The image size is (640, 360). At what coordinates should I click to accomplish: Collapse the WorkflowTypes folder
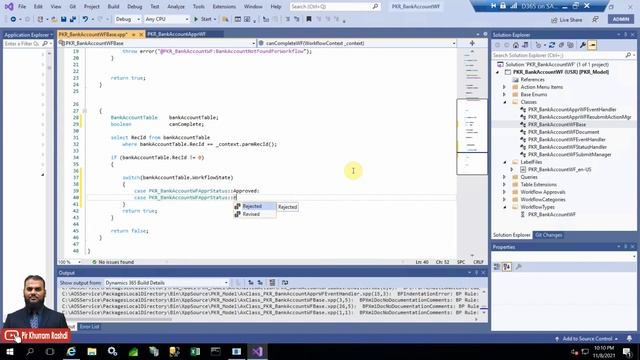coord(504,207)
